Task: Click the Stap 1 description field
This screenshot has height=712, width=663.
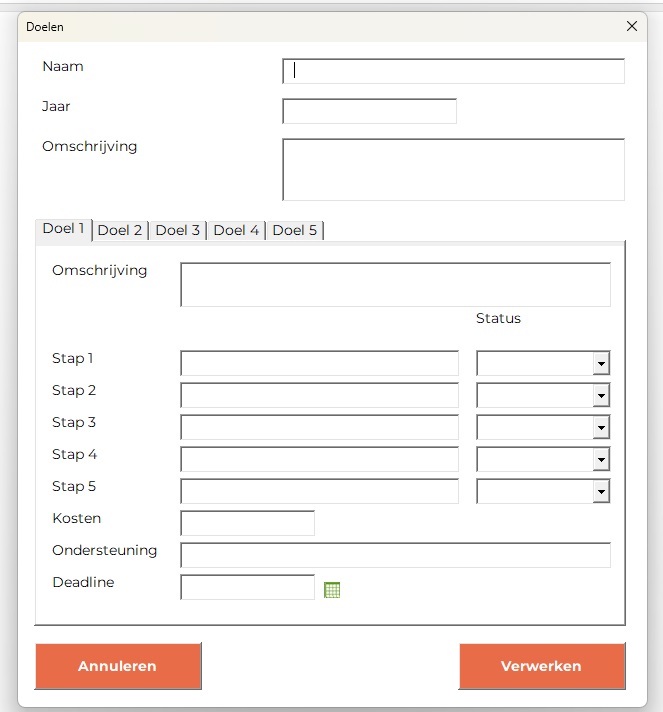Action: (319, 363)
